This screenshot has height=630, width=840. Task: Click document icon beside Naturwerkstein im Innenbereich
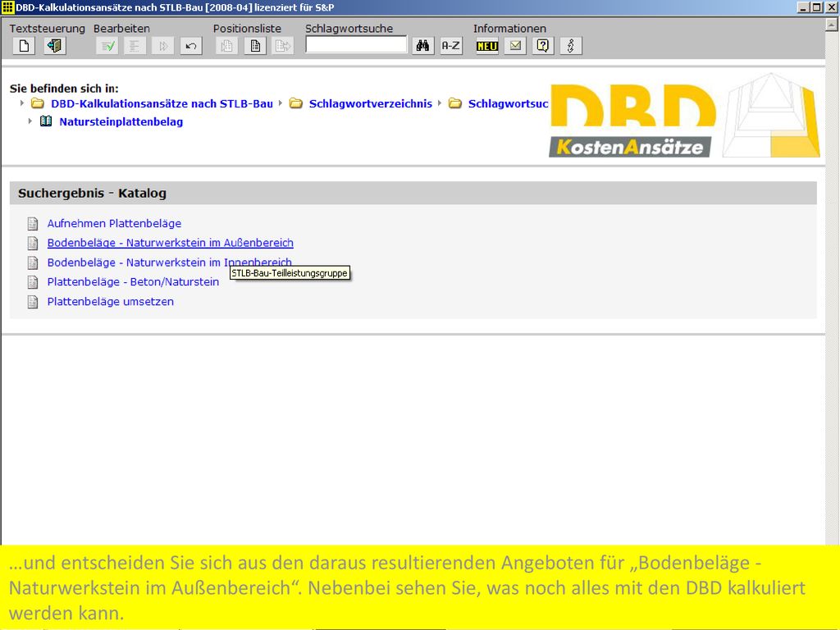coord(33,262)
